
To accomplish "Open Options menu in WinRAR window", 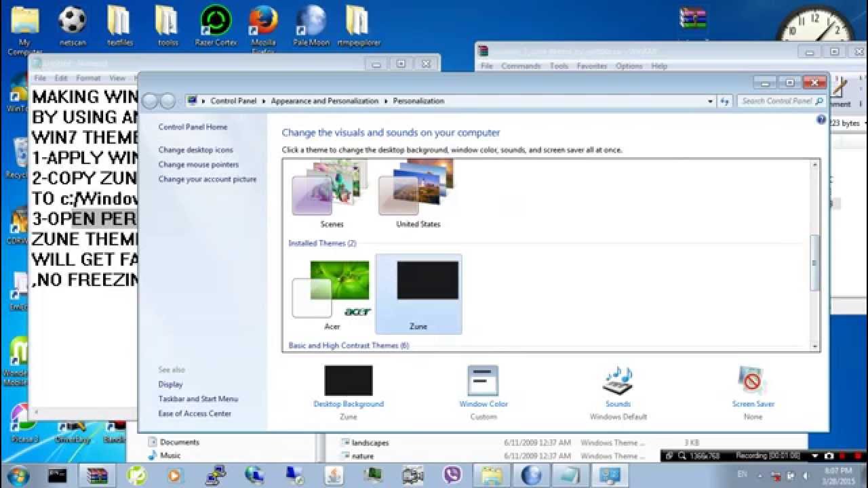I will [629, 66].
